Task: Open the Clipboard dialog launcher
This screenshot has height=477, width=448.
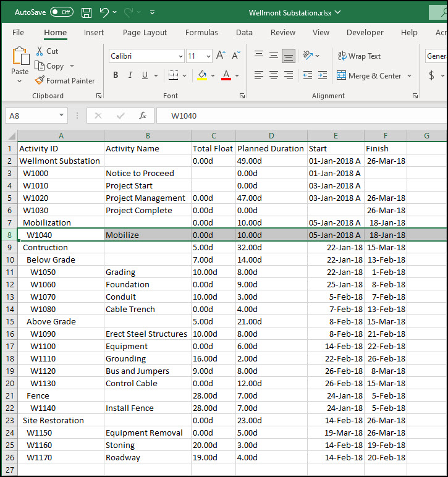Action: point(98,96)
